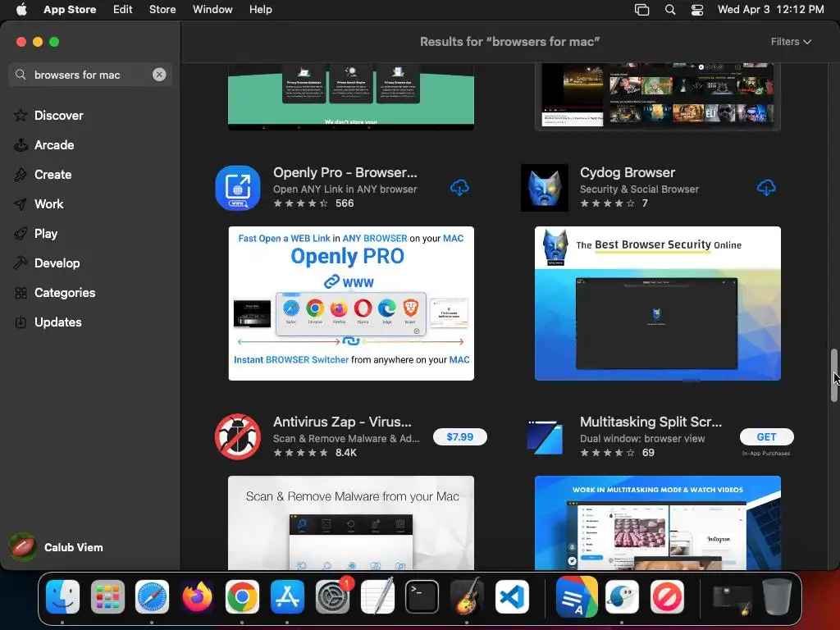Image resolution: width=840 pixels, height=630 pixels.
Task: Click the date and time clock
Action: [x=770, y=9]
